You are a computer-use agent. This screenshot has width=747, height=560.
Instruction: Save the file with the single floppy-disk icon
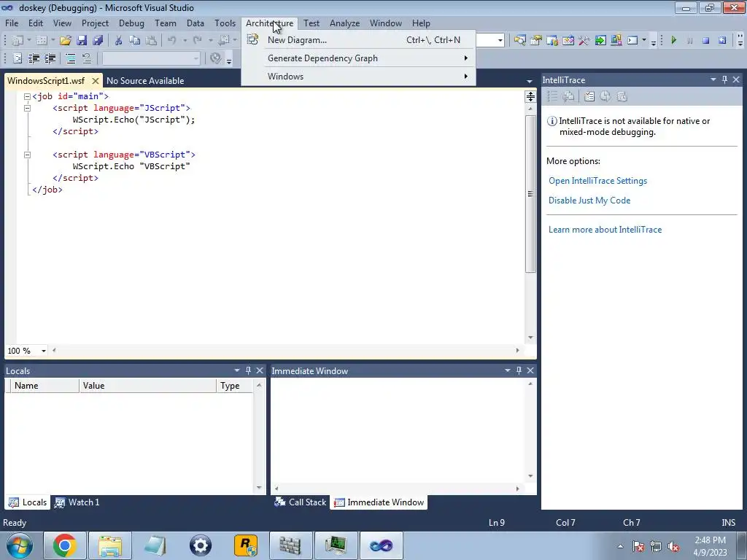pyautogui.click(x=82, y=41)
